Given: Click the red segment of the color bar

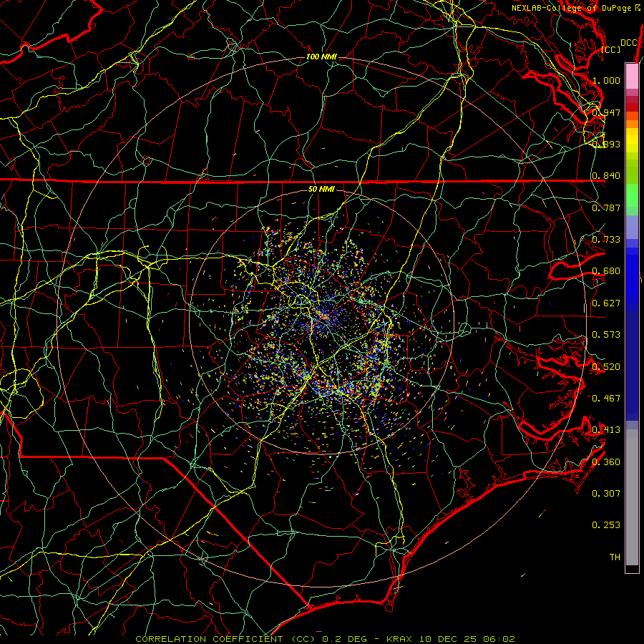Looking at the screenshot, I should [x=632, y=107].
